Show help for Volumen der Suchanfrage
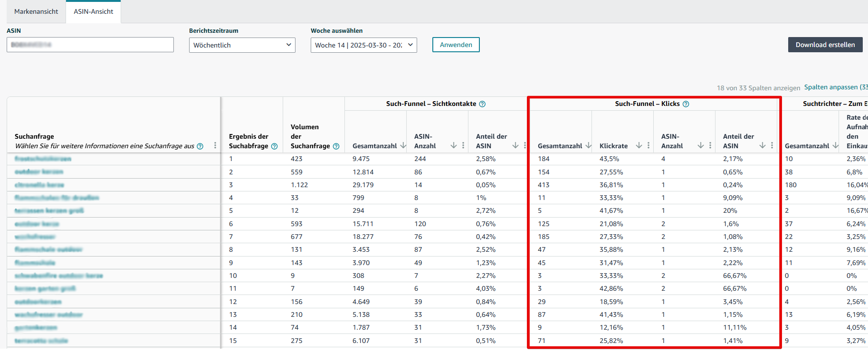868x352 pixels. (336, 146)
